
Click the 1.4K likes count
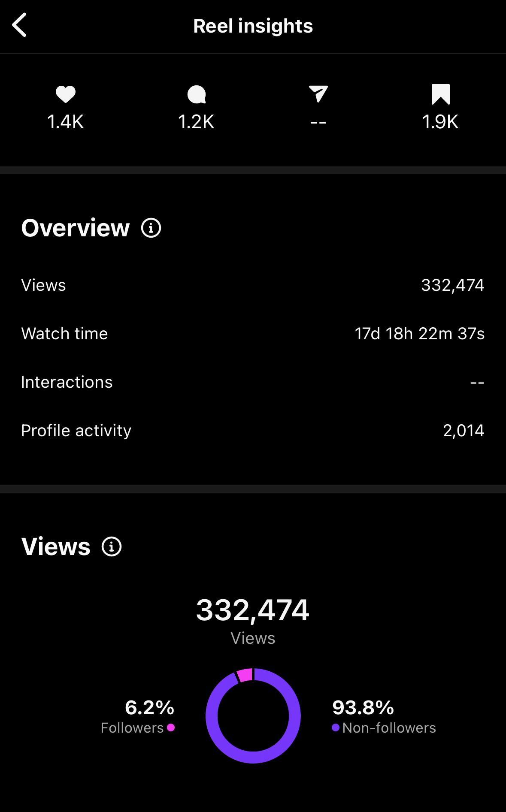tap(66, 122)
